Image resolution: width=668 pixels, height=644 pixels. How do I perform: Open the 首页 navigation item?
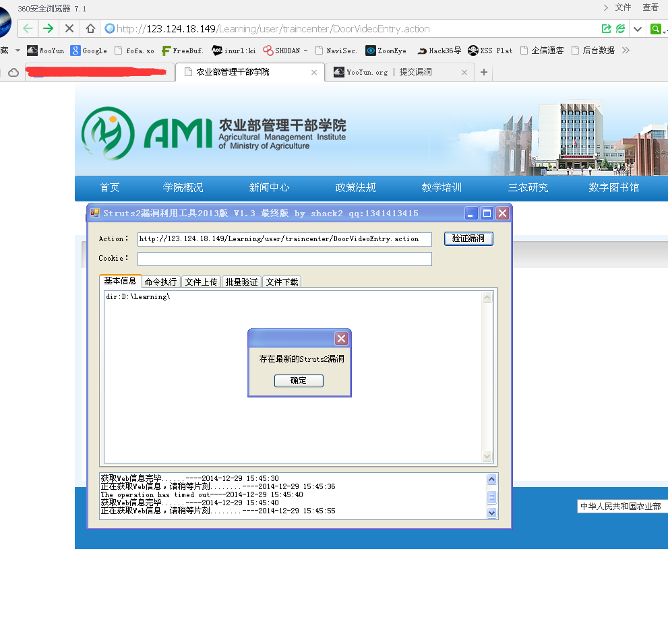click(x=109, y=188)
